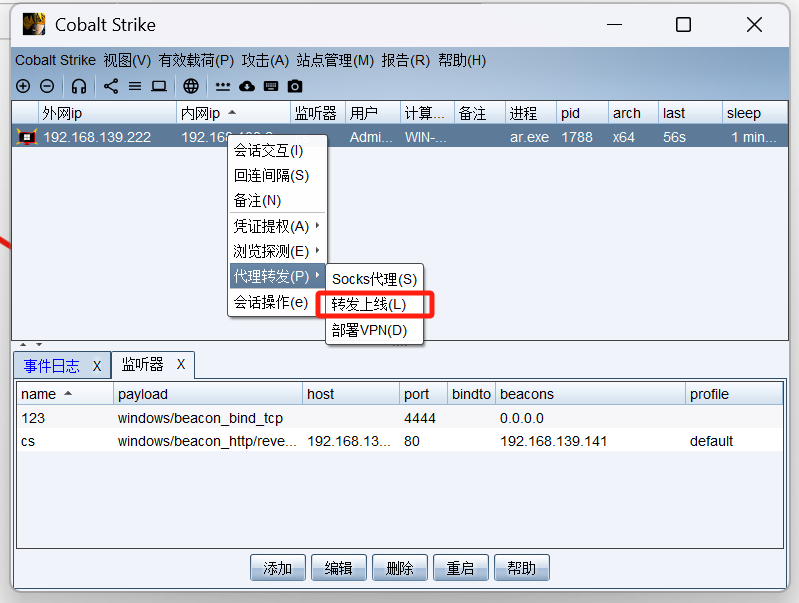Viewport: 799px width, 603px height.
Task: Sort listeners by payload column
Action: click(208, 394)
